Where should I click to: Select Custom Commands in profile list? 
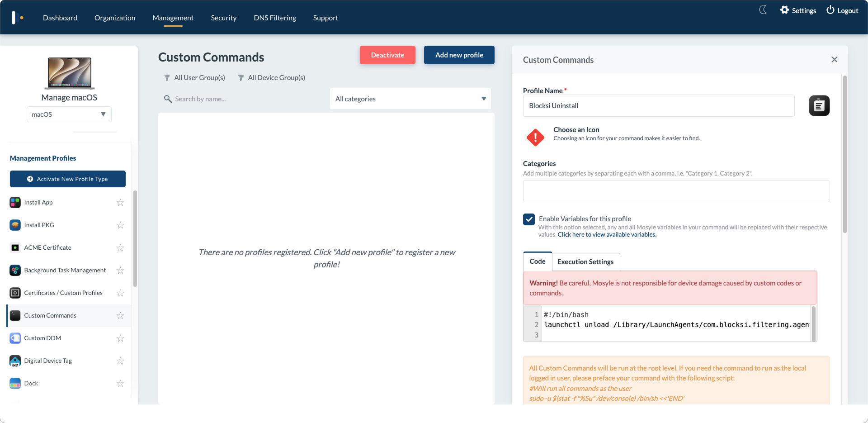[69, 315]
